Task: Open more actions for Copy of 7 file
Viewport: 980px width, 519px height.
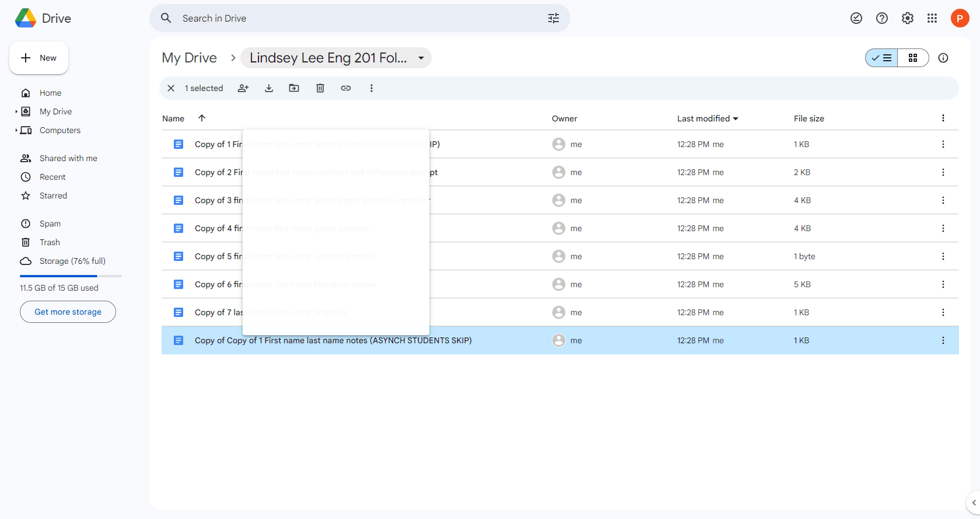Action: point(943,312)
